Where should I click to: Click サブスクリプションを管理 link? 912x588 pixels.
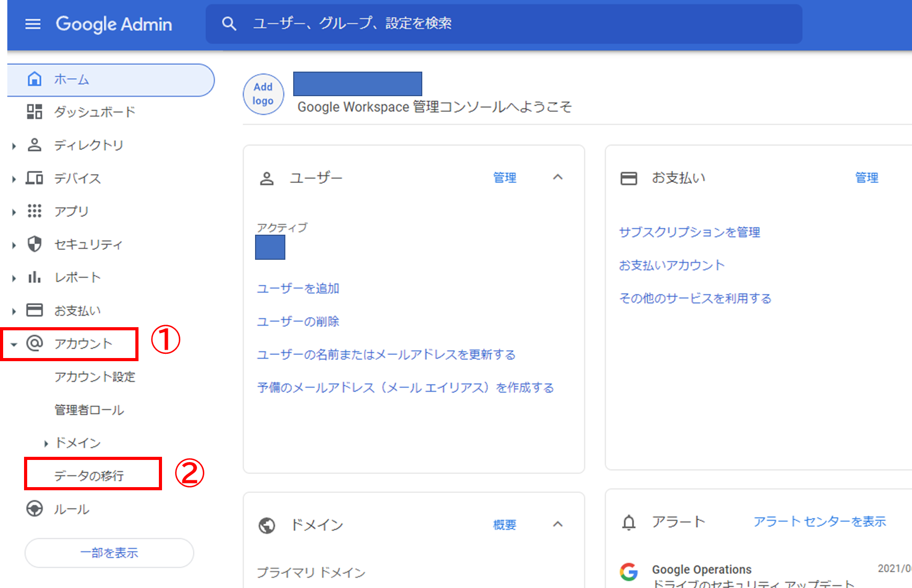[x=689, y=232]
